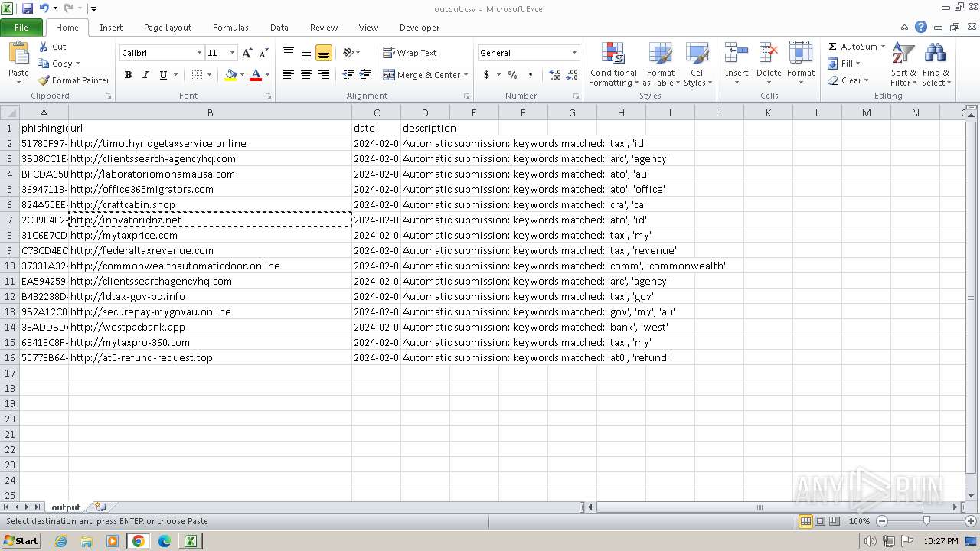
Task: Toggle Align Text Right
Action: coord(324,75)
